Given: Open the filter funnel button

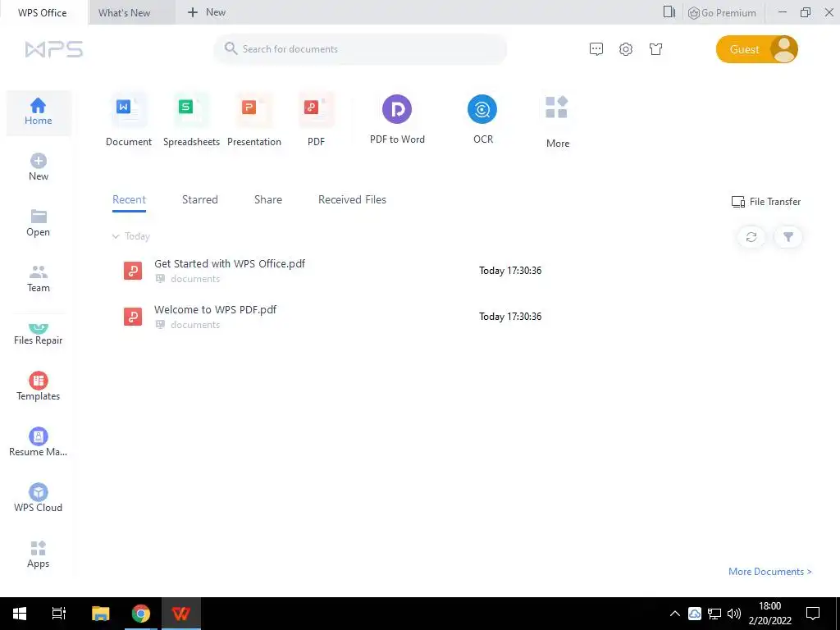Looking at the screenshot, I should (x=788, y=237).
